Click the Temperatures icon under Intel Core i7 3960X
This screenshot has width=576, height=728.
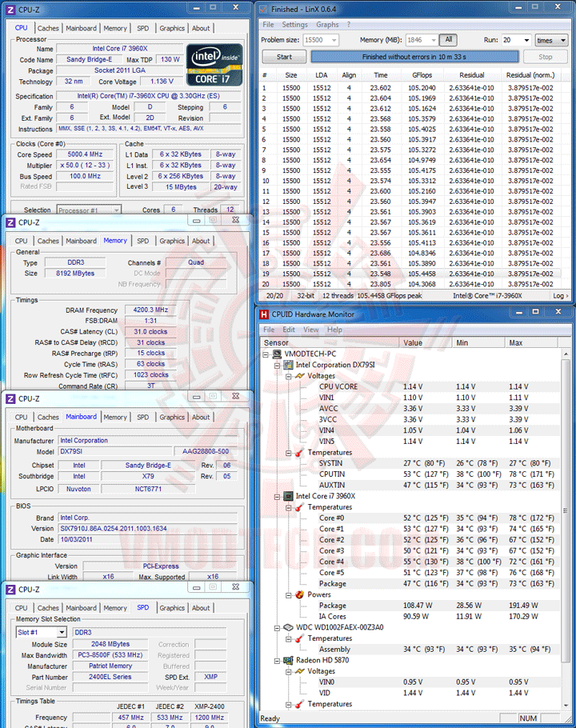coord(299,507)
